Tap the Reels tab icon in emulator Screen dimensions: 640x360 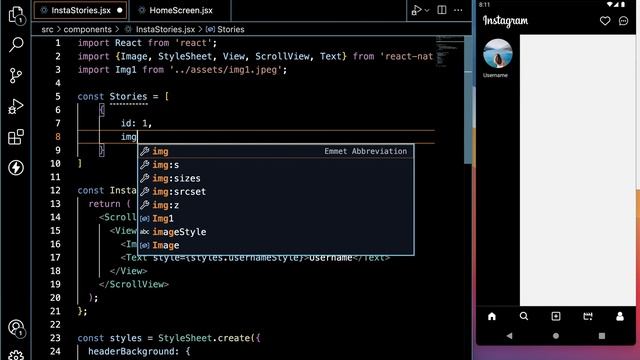click(588, 316)
